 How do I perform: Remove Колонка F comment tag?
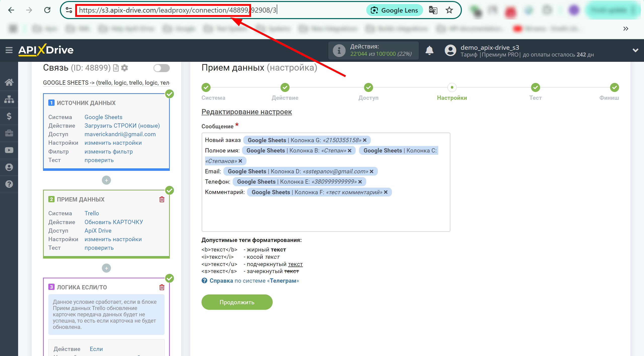386,192
